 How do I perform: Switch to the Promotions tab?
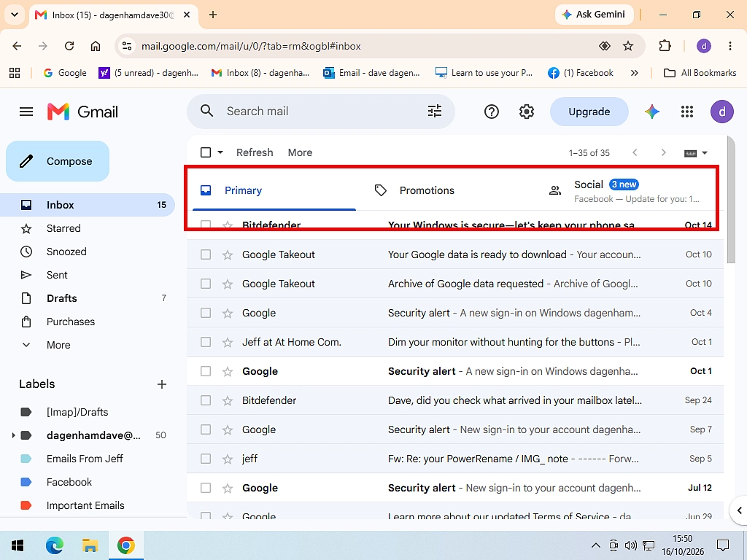pyautogui.click(x=427, y=190)
